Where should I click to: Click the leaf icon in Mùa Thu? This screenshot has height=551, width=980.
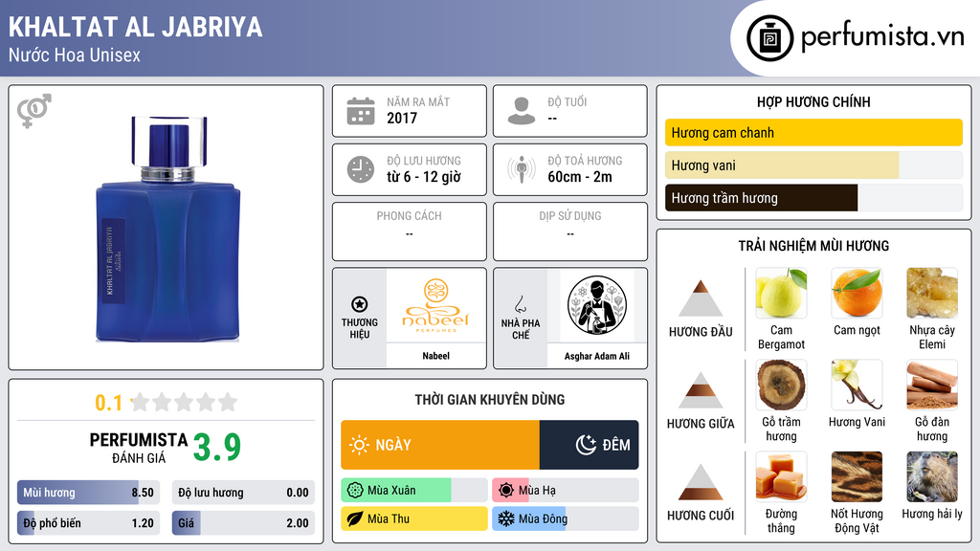(355, 518)
